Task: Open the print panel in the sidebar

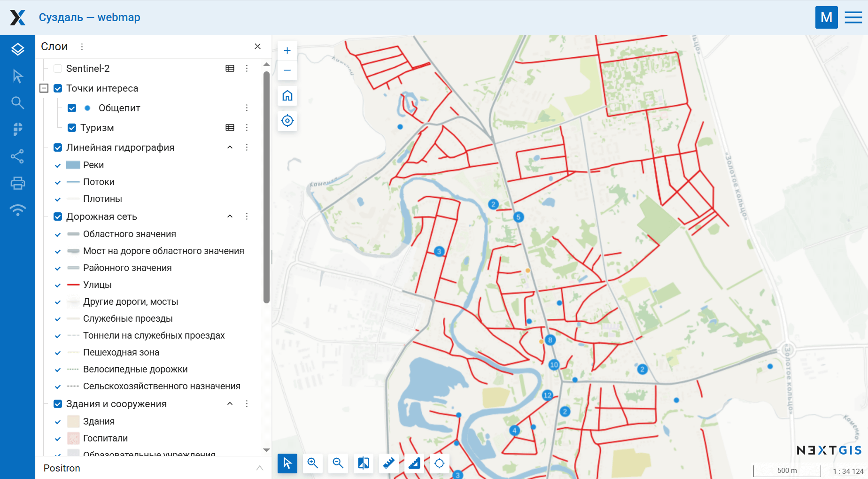Action: (x=17, y=183)
